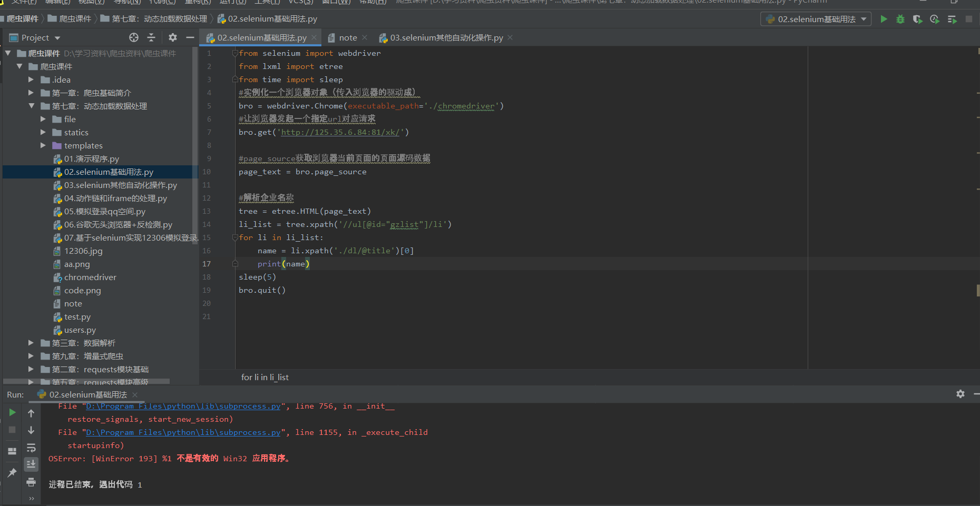Click line number 10 in gutter
This screenshot has height=506, width=980.
[206, 172]
